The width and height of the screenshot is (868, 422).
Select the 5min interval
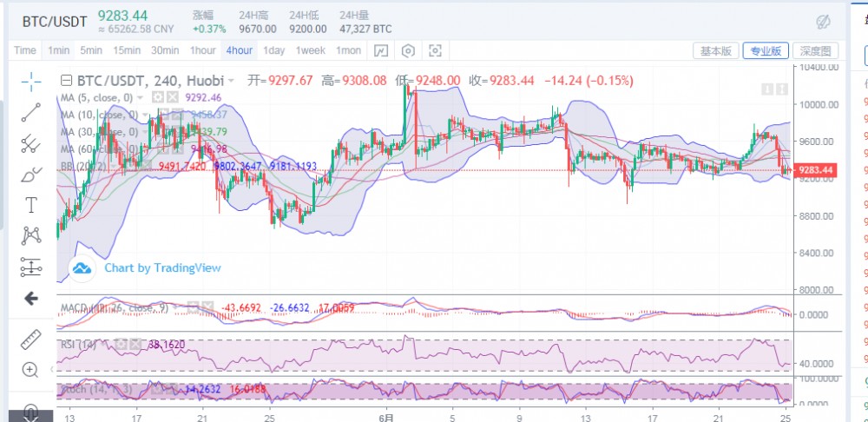91,50
